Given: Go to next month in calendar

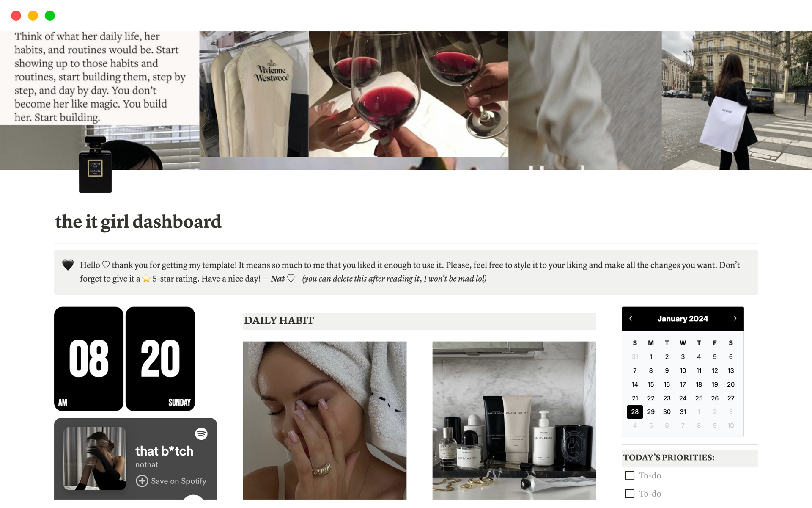Looking at the screenshot, I should click(735, 318).
